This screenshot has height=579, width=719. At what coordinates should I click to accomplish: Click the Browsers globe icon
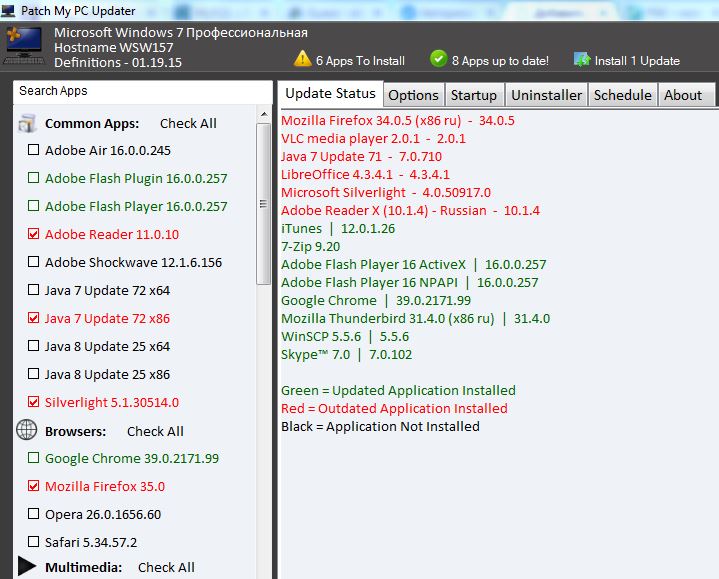[x=27, y=430]
